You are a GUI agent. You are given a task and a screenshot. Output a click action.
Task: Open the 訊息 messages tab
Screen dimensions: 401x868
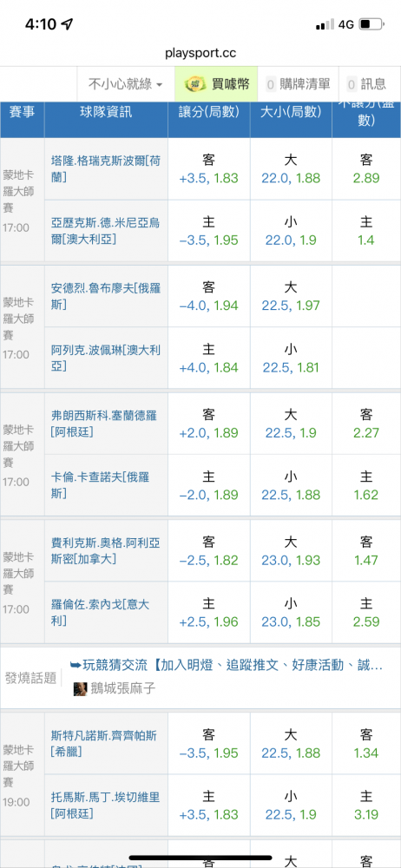[x=370, y=84]
